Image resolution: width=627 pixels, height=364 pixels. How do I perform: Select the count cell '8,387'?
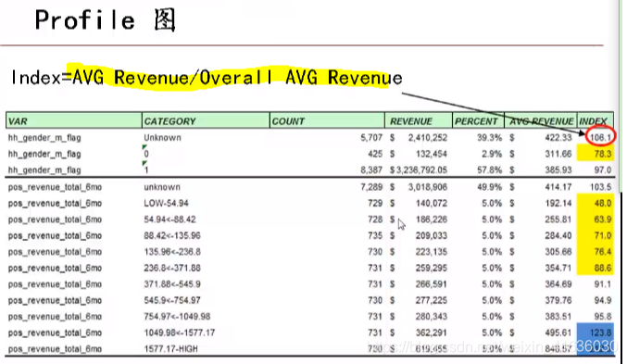click(x=371, y=170)
